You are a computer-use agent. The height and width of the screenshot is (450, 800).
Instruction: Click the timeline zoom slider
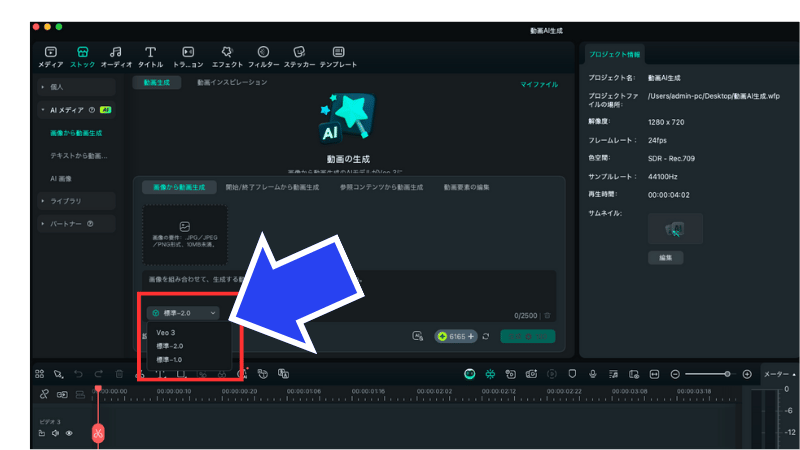coord(710,373)
